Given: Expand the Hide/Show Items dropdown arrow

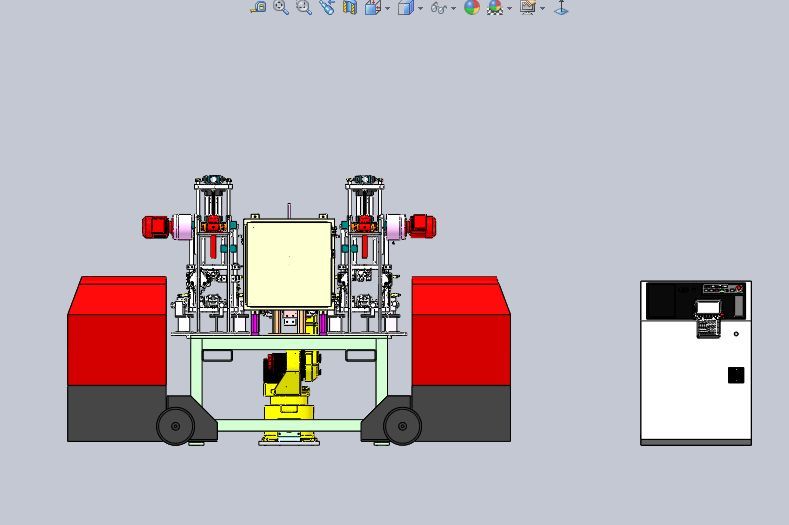Looking at the screenshot, I should tap(454, 8).
